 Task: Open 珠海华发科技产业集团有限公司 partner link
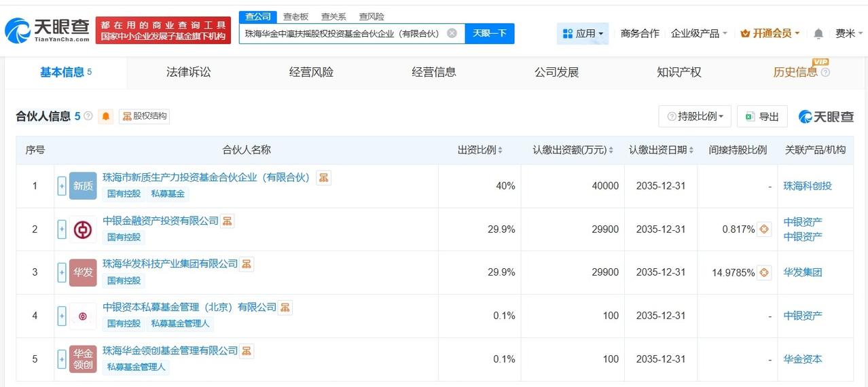tap(170, 263)
